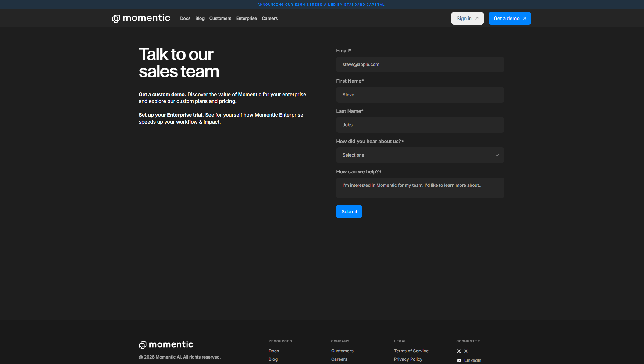The width and height of the screenshot is (644, 364).
Task: Open Terms of Service footer link
Action: (411, 351)
